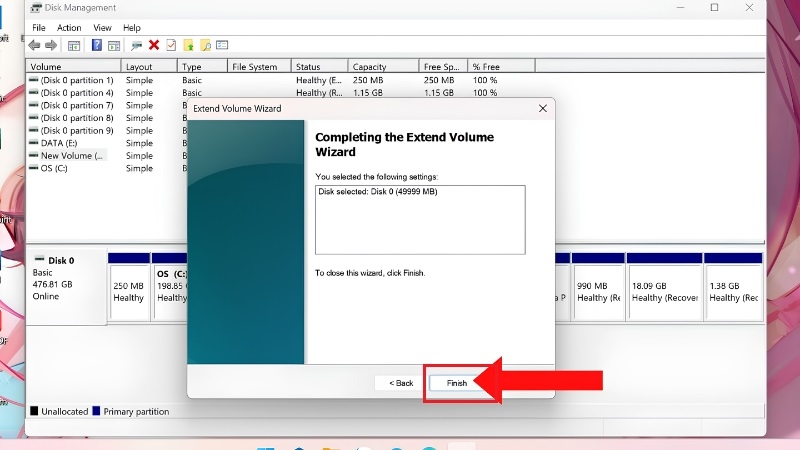Viewport: 800px width, 450px height.
Task: Click the selected settings text box
Action: pyautogui.click(x=420, y=220)
